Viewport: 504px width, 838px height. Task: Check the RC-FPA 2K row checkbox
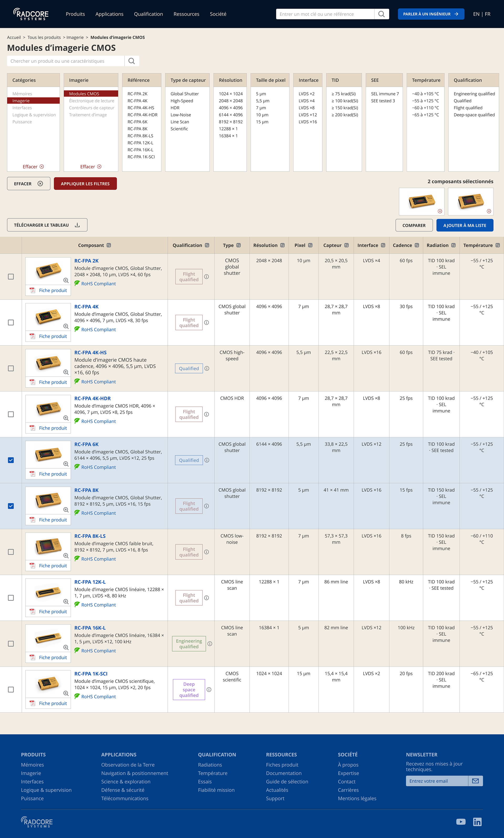pyautogui.click(x=11, y=277)
